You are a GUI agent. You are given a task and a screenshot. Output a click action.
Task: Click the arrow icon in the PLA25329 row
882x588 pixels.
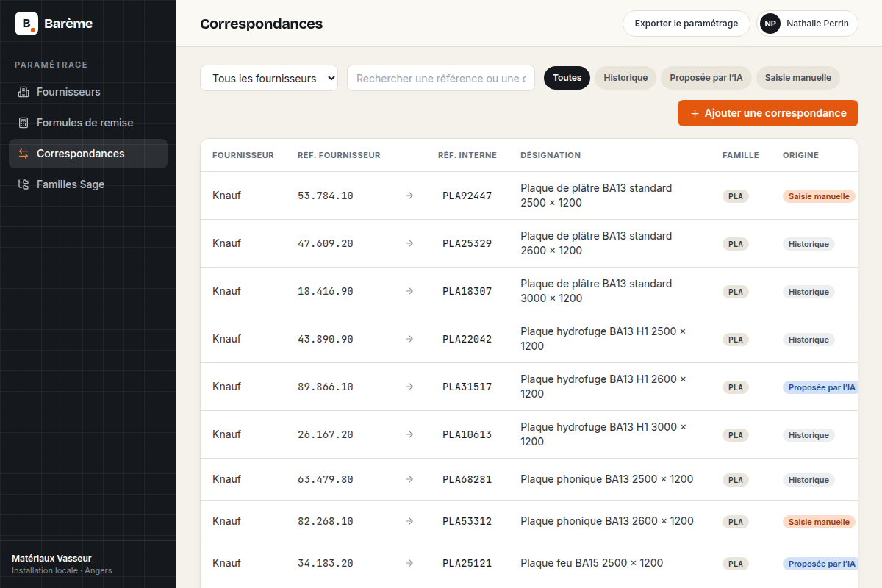point(409,243)
